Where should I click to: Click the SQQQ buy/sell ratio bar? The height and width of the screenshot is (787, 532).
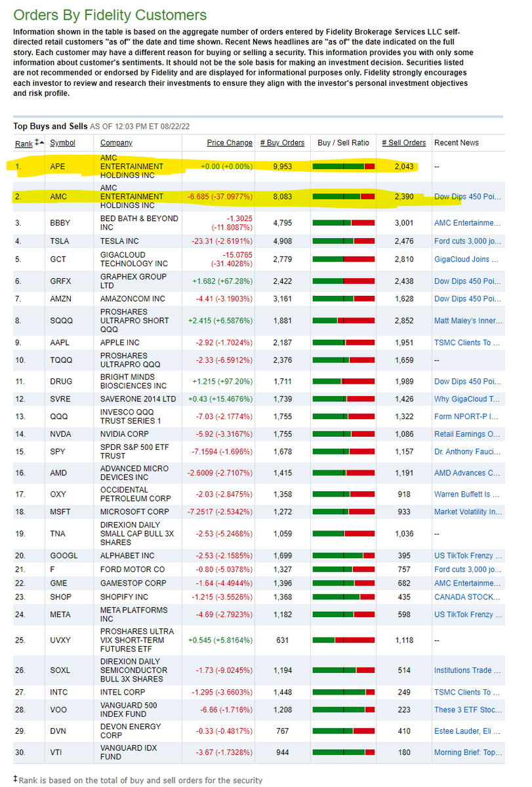(344, 321)
